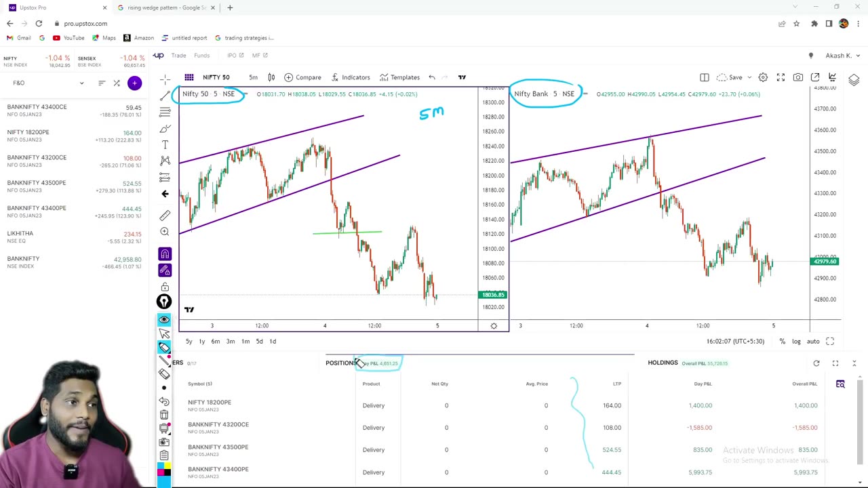Open the 5m interval dropdown
The width and height of the screenshot is (868, 488).
click(253, 77)
